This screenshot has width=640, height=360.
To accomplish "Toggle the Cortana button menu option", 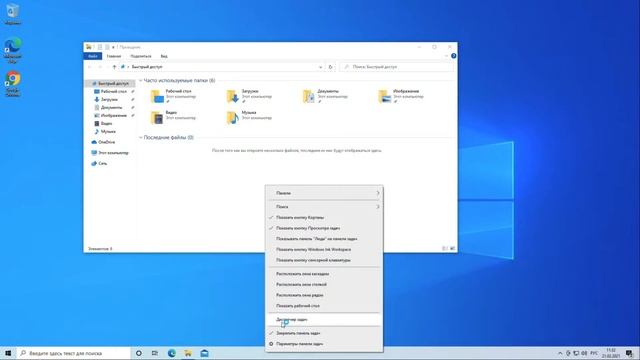I will tap(324, 218).
